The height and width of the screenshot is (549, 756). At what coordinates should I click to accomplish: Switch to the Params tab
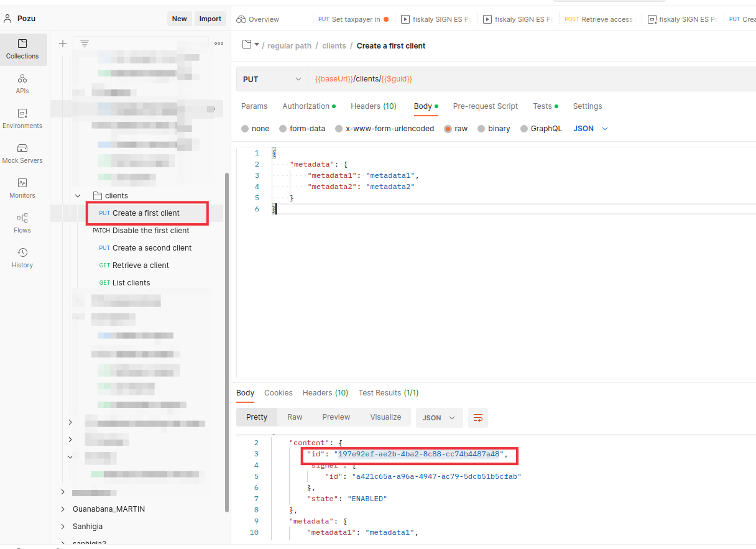pos(254,106)
